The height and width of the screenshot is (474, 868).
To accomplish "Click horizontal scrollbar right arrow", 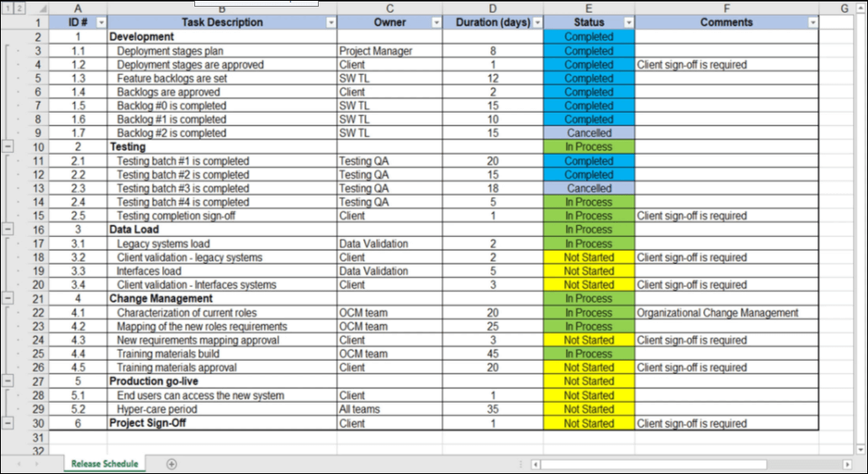I will pos(847,464).
